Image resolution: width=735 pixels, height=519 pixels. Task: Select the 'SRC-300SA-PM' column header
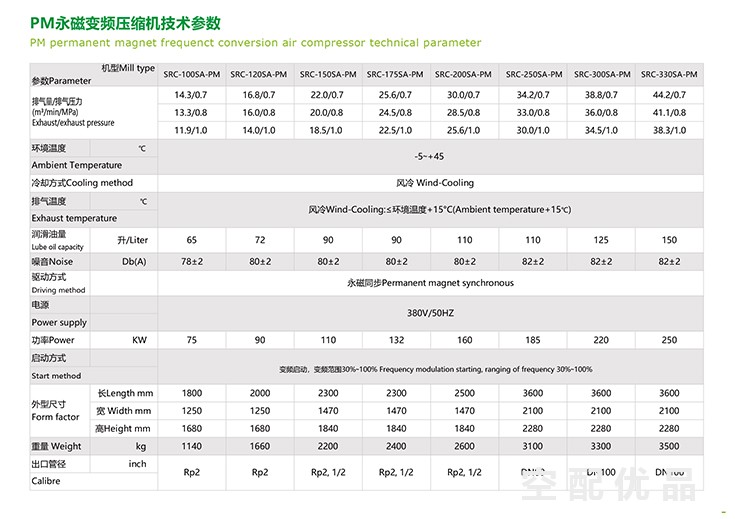coord(602,75)
